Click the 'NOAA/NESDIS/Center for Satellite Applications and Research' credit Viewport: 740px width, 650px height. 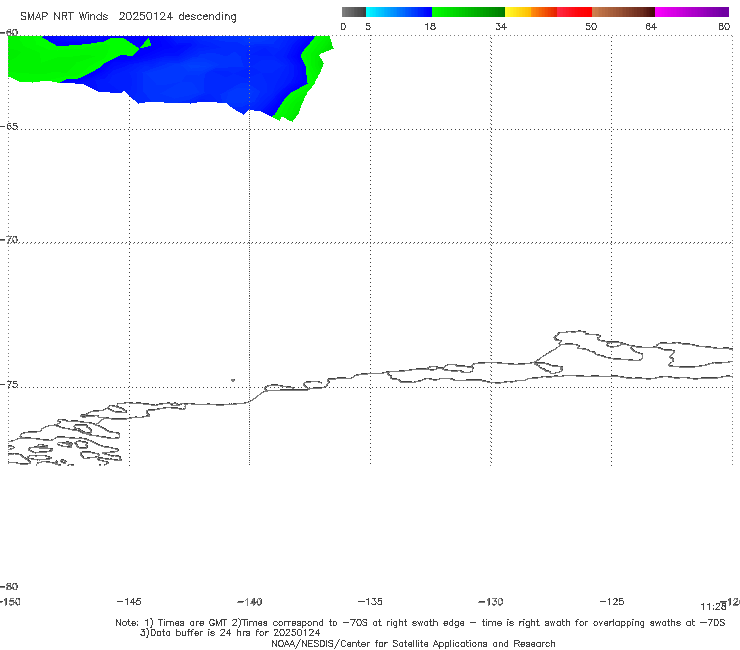click(413, 644)
